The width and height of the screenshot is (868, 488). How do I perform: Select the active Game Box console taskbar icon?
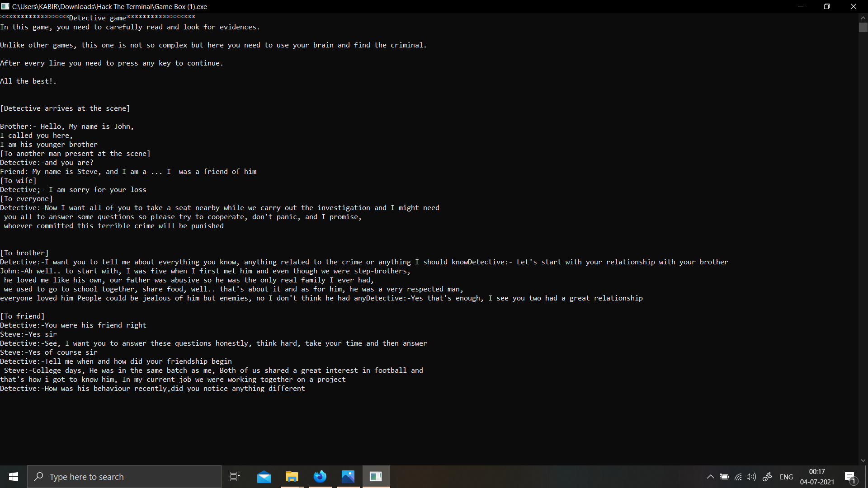(376, 477)
